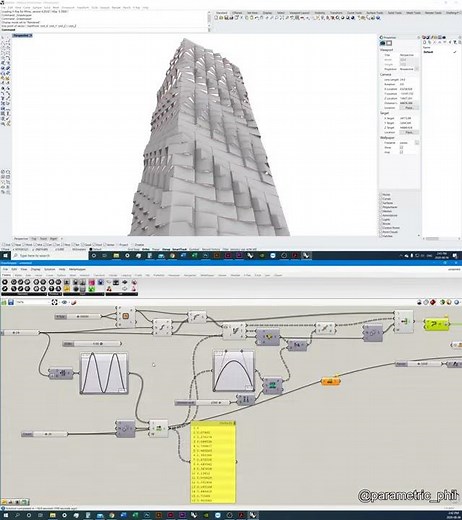Click the parabola graph mapper component

[x=234, y=370]
